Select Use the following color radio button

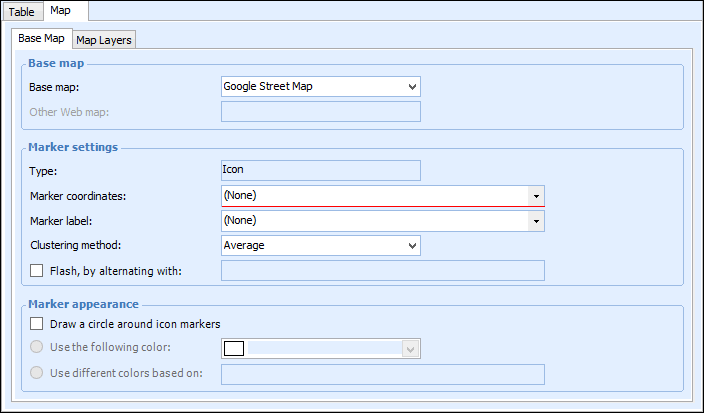pos(37,348)
